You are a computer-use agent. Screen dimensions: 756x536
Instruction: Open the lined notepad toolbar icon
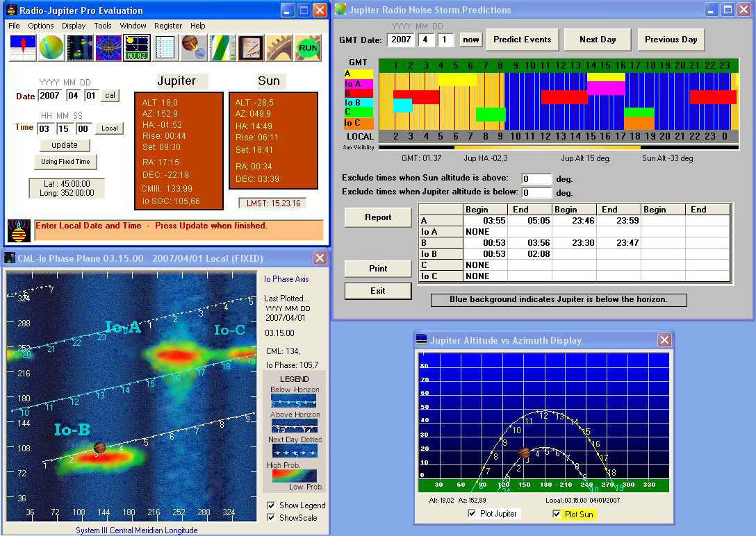[165, 48]
